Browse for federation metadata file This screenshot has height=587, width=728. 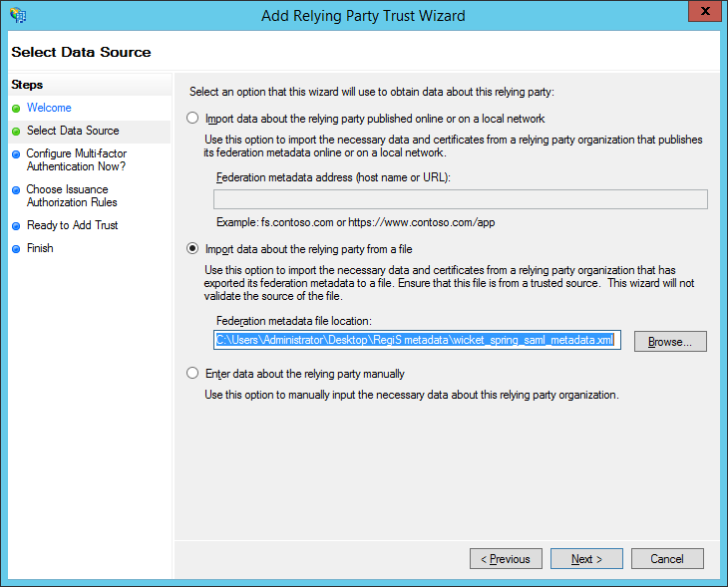[670, 341]
